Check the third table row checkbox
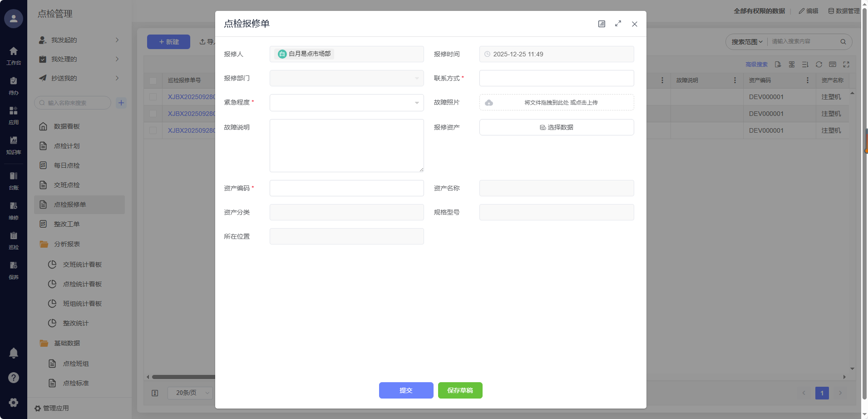Image resolution: width=868 pixels, height=419 pixels. (153, 130)
